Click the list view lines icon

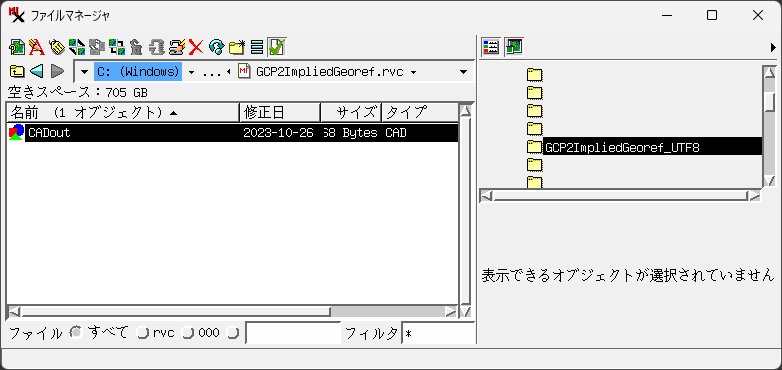[x=256, y=47]
